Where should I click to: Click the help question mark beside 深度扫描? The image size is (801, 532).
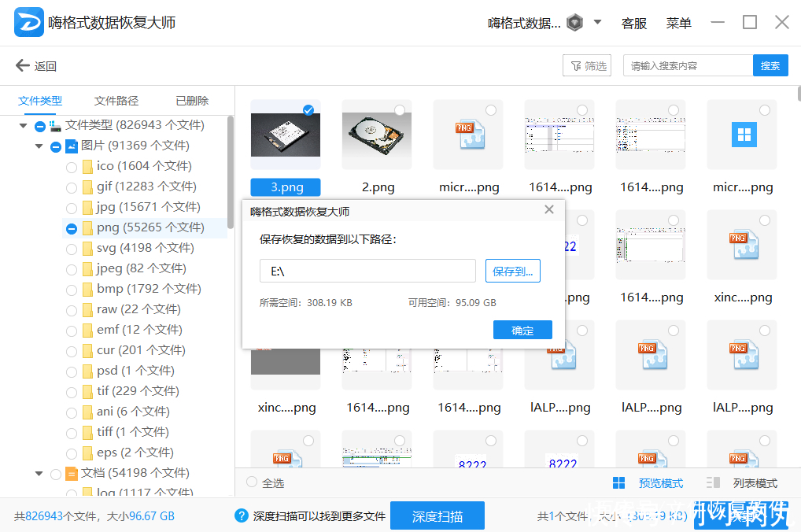[x=240, y=515]
